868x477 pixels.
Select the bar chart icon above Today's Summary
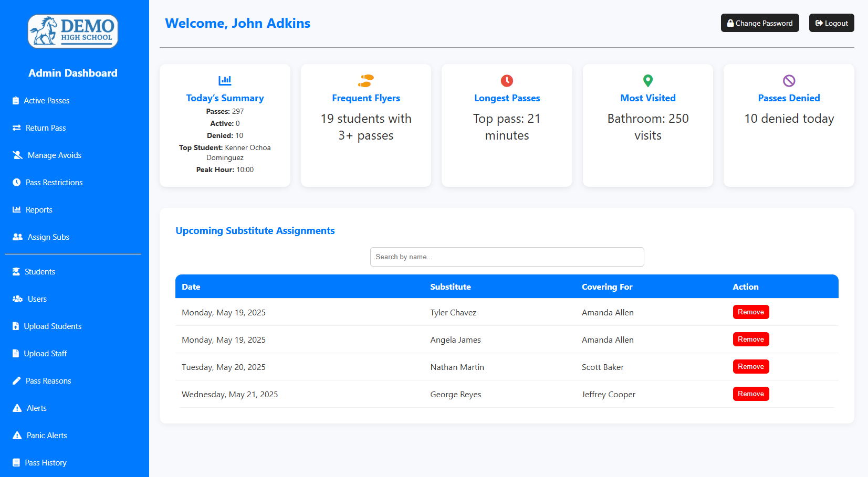click(x=225, y=80)
